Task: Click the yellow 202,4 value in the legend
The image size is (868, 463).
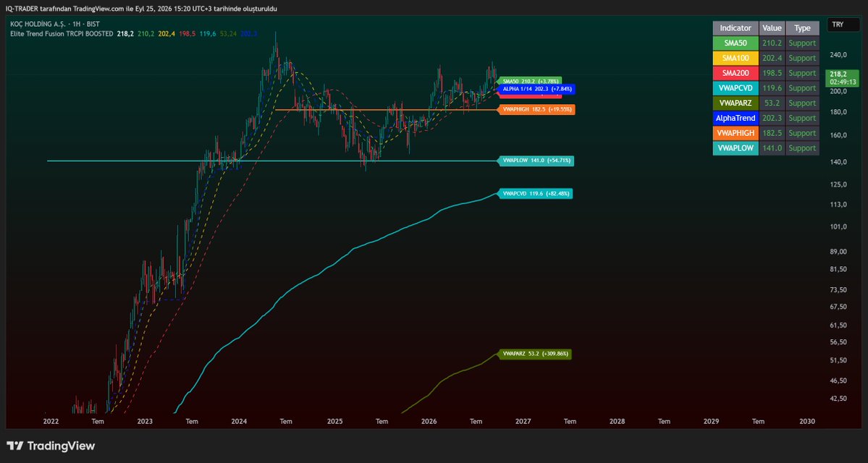Action: pyautogui.click(x=167, y=34)
